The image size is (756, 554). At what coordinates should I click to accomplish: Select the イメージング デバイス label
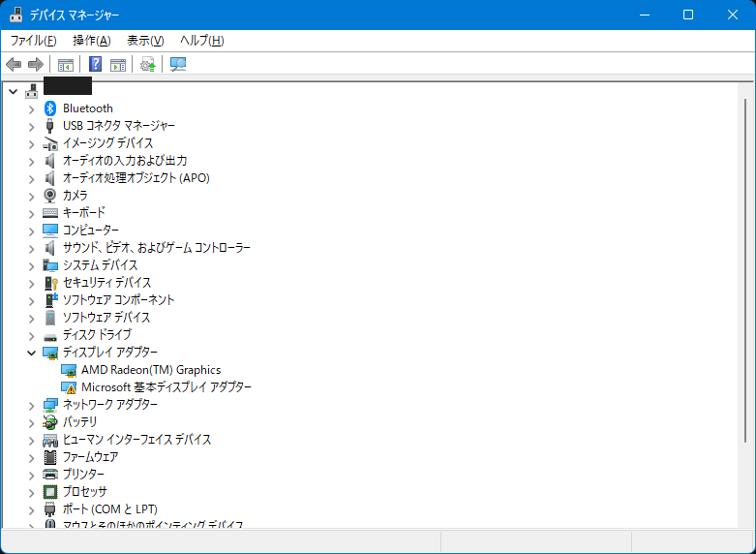coord(108,143)
